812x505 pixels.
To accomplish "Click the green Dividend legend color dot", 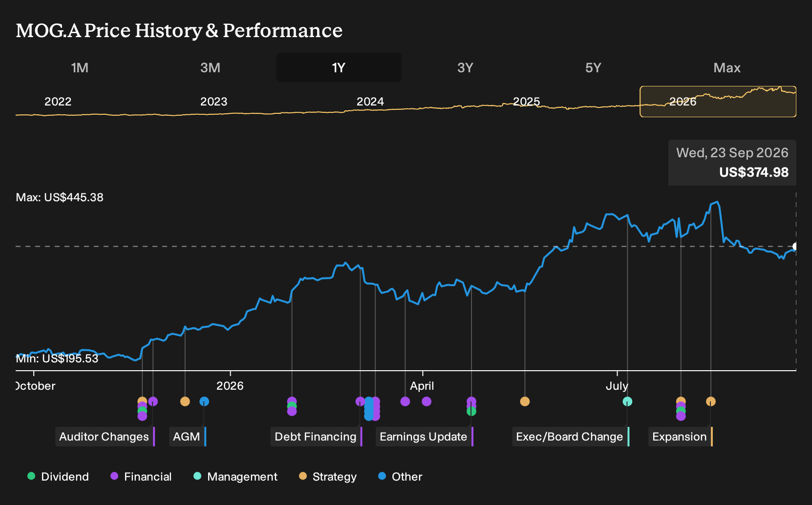I will (x=31, y=476).
